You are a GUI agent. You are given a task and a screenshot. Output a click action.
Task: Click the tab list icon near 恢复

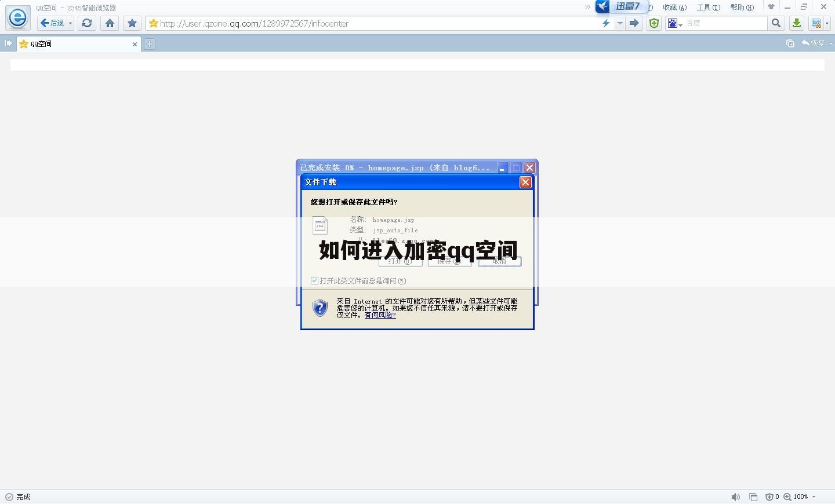[790, 43]
